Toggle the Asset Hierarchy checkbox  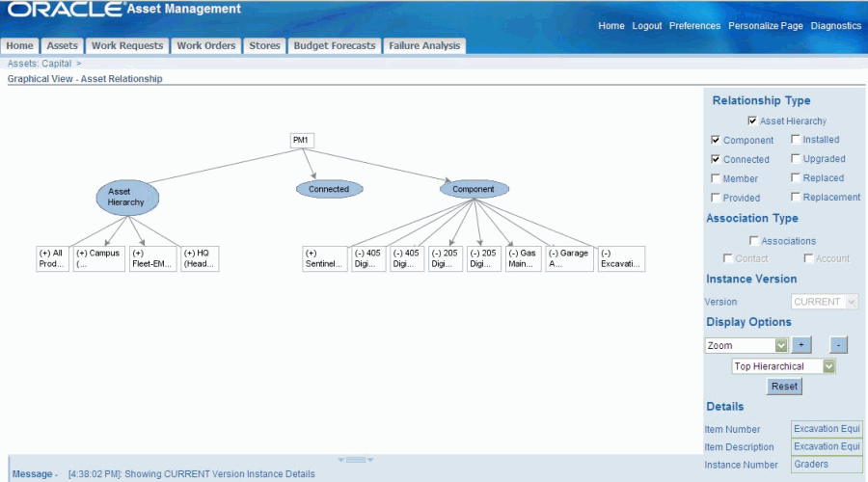(752, 120)
